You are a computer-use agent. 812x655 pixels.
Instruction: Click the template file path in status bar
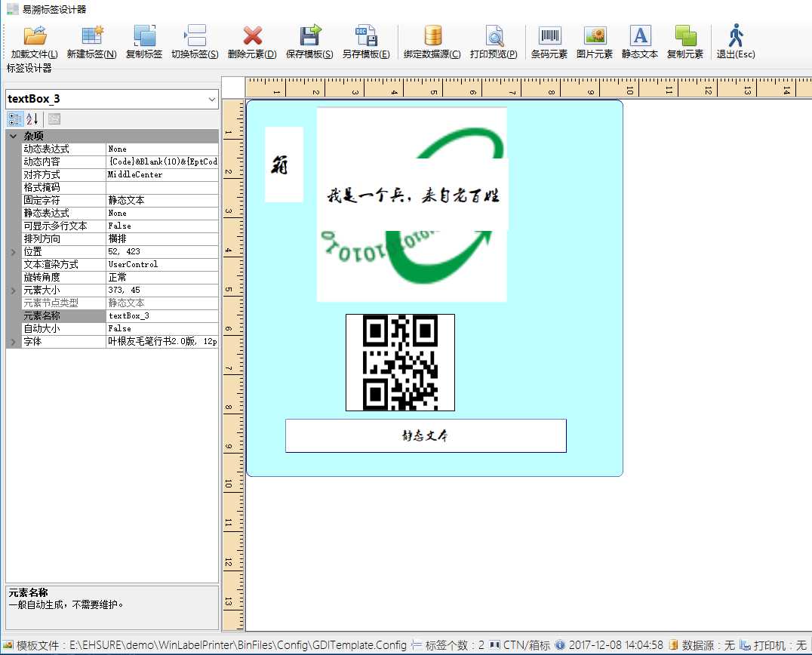coord(238,645)
